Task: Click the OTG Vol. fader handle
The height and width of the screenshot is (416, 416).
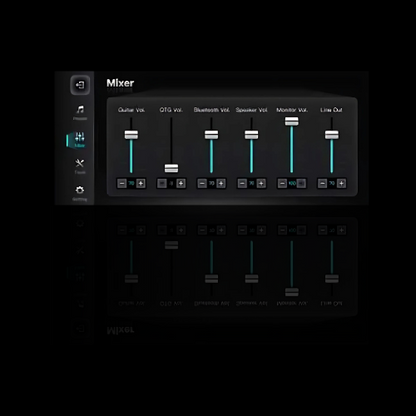Action: 171,168
